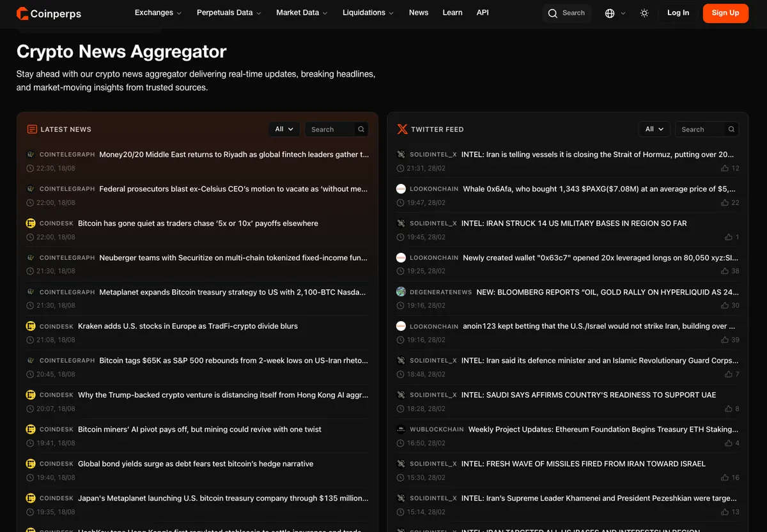Expand the Exchanges menu
This screenshot has height=532, width=767.
click(x=158, y=13)
